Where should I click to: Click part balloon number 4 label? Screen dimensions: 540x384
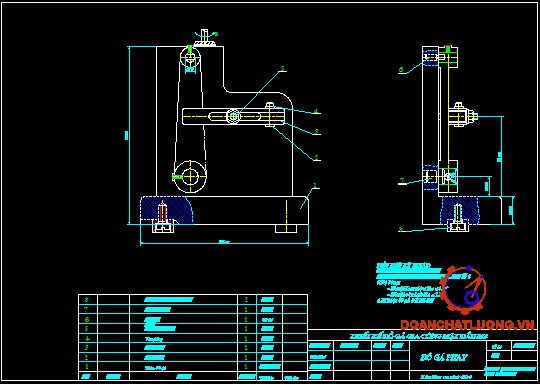[x=316, y=111]
